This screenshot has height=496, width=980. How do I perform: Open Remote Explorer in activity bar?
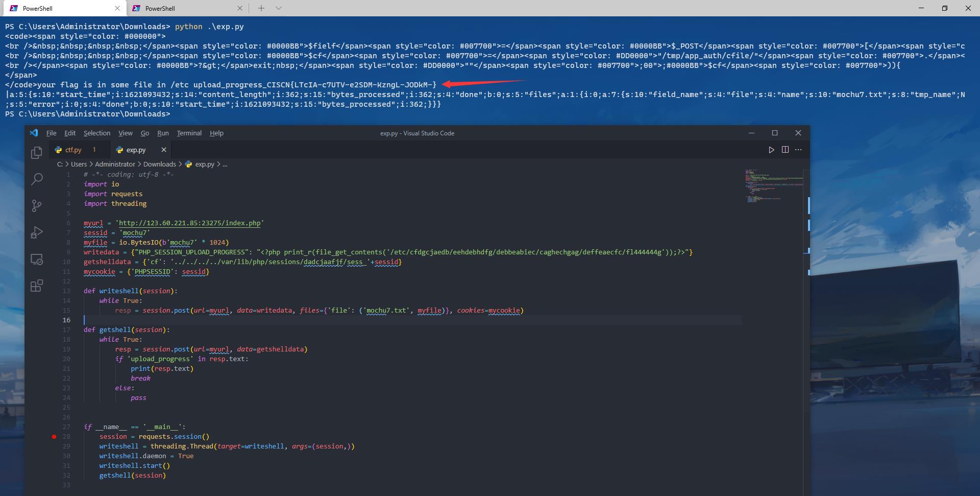click(36, 259)
